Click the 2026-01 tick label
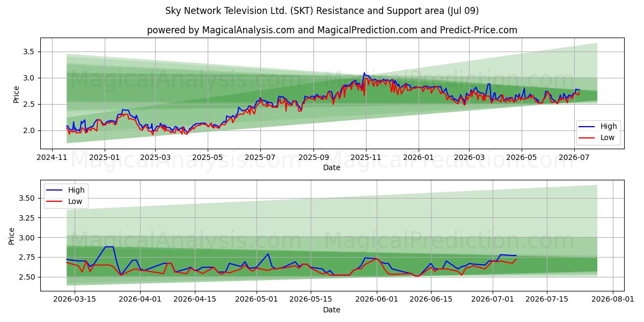 click(x=419, y=157)
